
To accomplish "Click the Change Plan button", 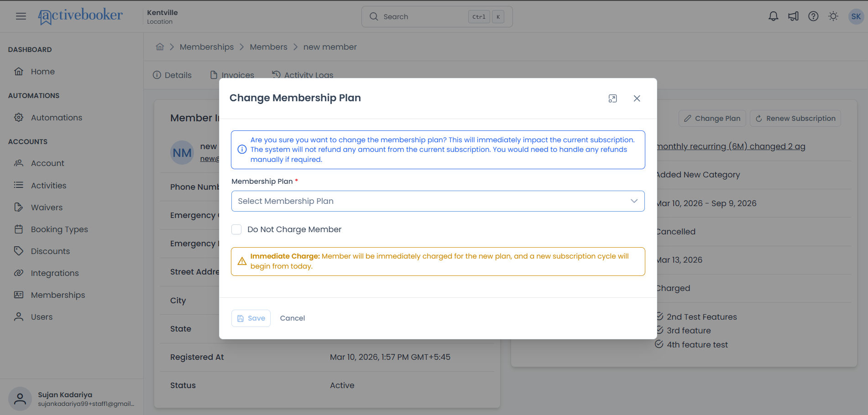I will (x=712, y=119).
